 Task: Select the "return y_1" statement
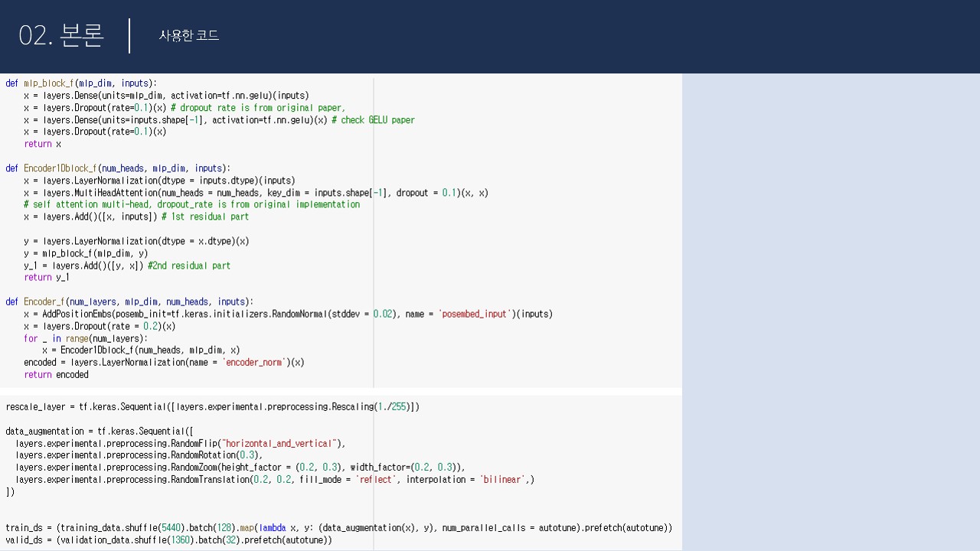pyautogui.click(x=47, y=278)
